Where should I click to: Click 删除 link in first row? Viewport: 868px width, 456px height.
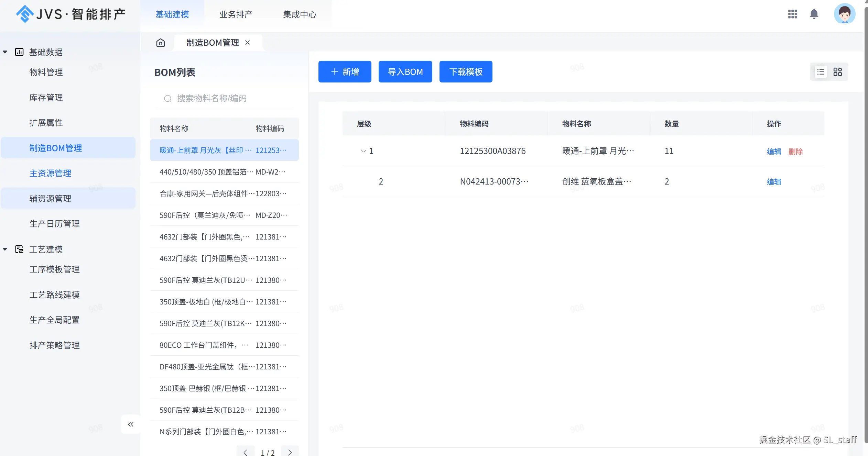pyautogui.click(x=795, y=152)
